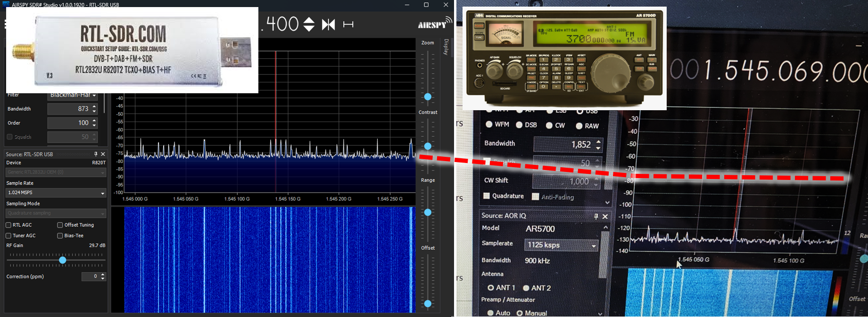Collapse AOR IQ panel with up chevron
Screen dimensions: 868x317
click(x=606, y=228)
